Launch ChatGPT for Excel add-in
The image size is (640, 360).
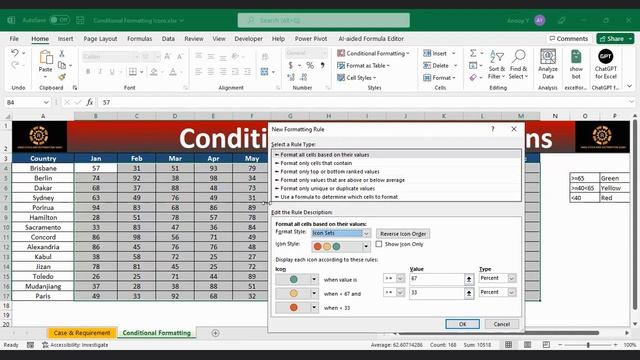[605, 64]
